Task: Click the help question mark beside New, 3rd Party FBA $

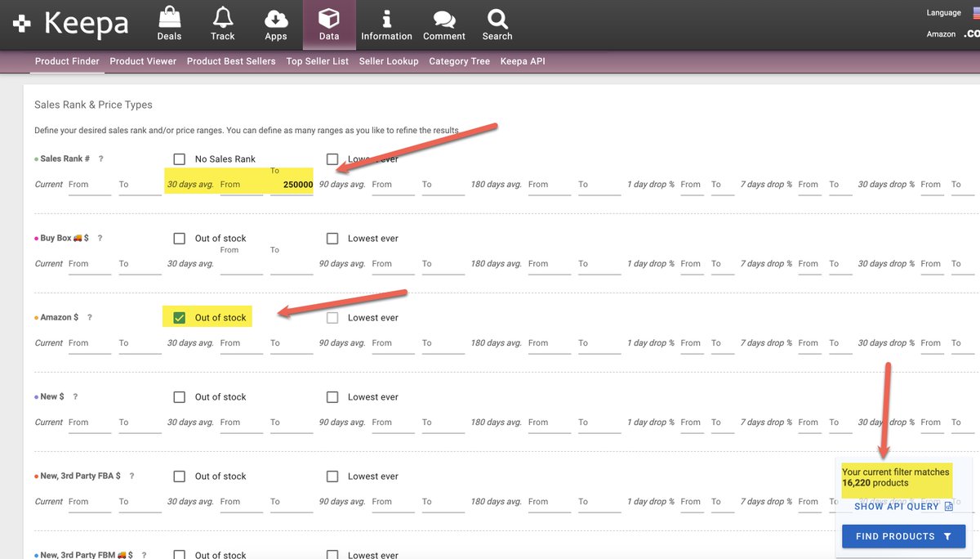Action: [131, 476]
